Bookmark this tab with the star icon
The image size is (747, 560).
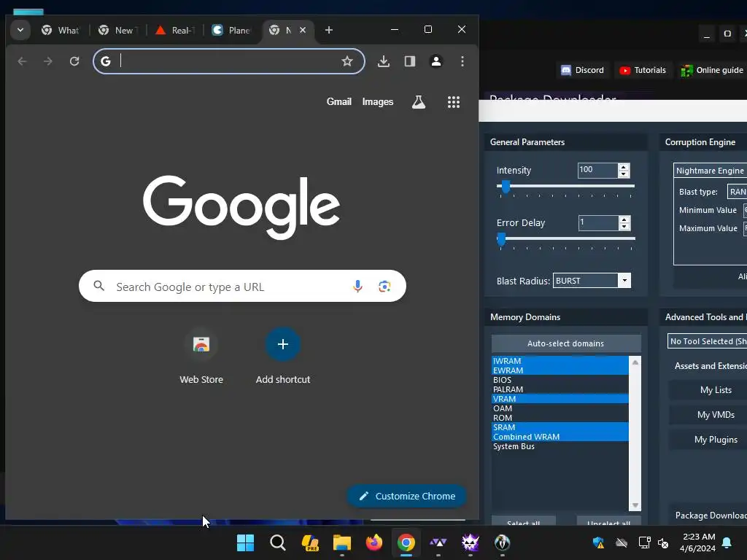pos(347,61)
